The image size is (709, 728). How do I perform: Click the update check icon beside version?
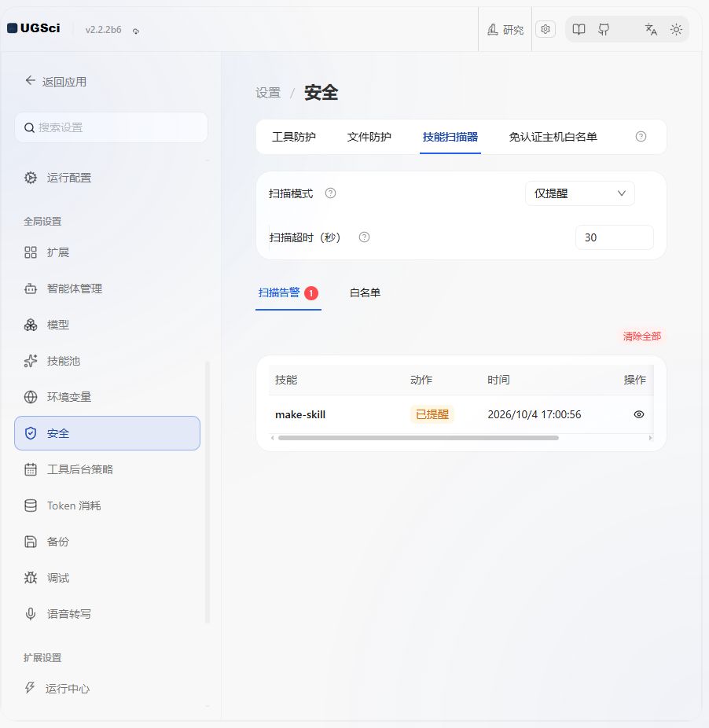pyautogui.click(x=136, y=31)
